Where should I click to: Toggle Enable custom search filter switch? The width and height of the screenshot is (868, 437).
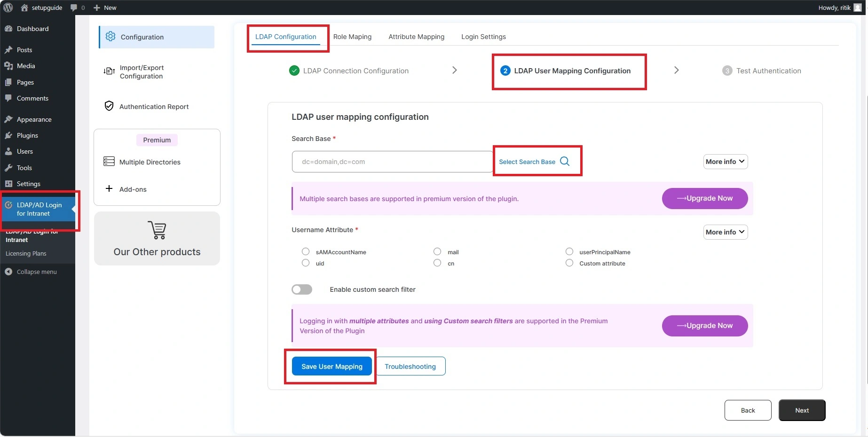pyautogui.click(x=302, y=289)
